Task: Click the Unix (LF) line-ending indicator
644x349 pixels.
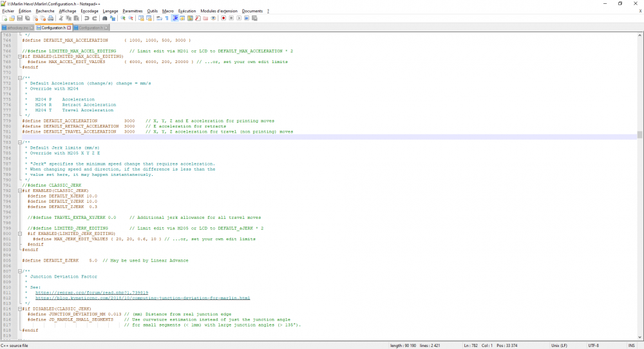Action: click(559, 346)
